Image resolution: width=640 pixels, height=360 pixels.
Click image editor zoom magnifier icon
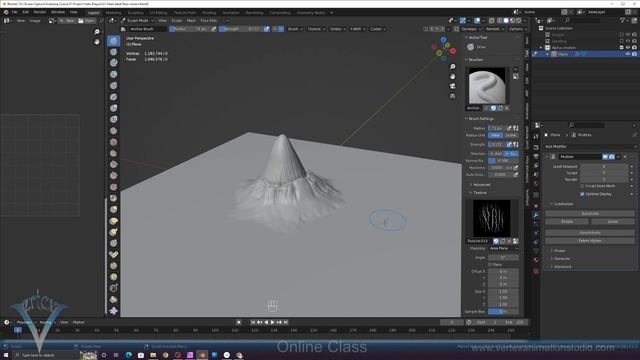[97, 32]
